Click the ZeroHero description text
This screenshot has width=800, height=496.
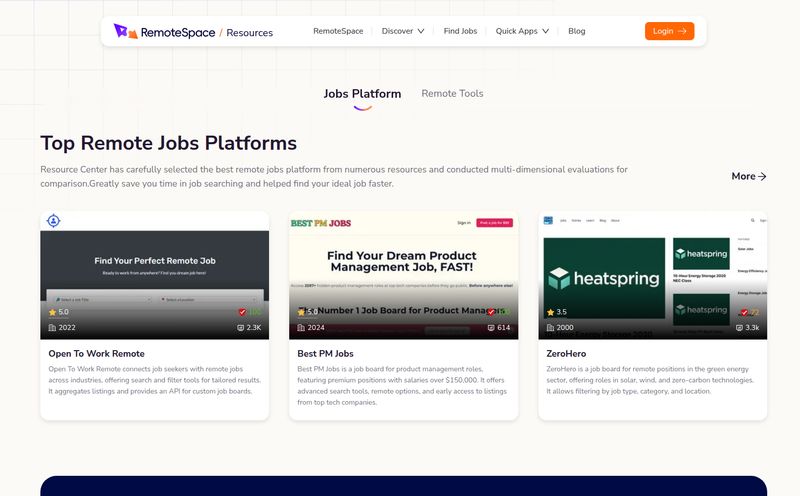coord(650,380)
